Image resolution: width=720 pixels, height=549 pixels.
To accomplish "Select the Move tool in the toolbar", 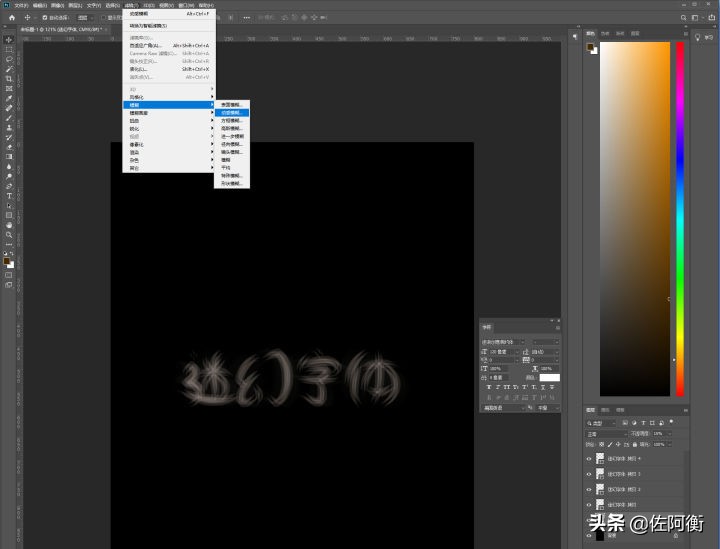I will tap(8, 39).
